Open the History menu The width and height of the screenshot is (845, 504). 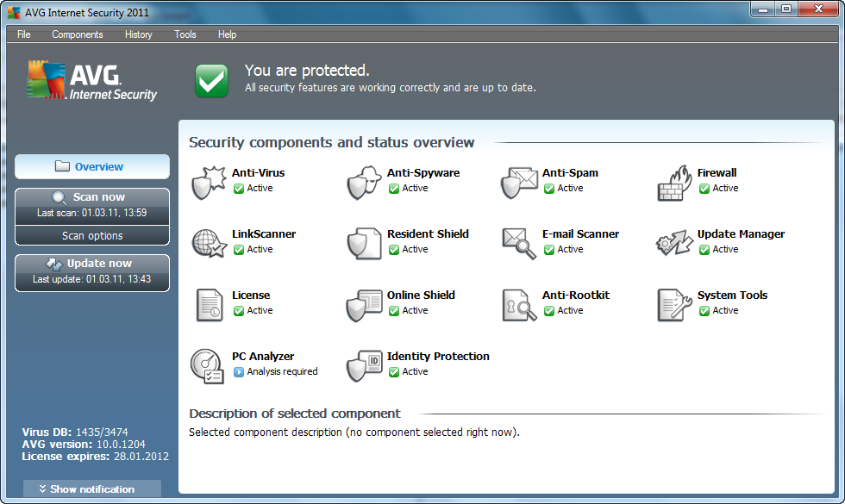pos(138,34)
